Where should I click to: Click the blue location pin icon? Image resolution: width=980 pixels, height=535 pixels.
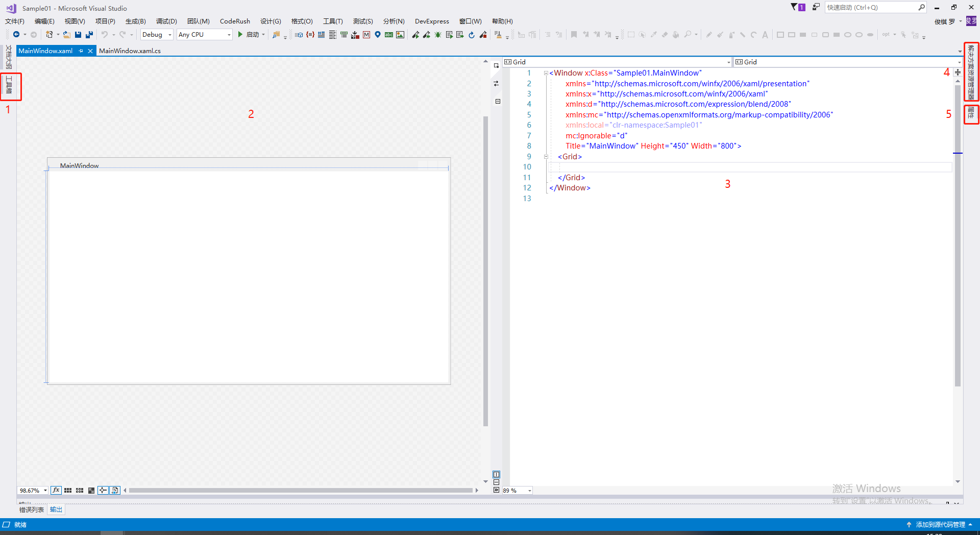[x=378, y=35]
